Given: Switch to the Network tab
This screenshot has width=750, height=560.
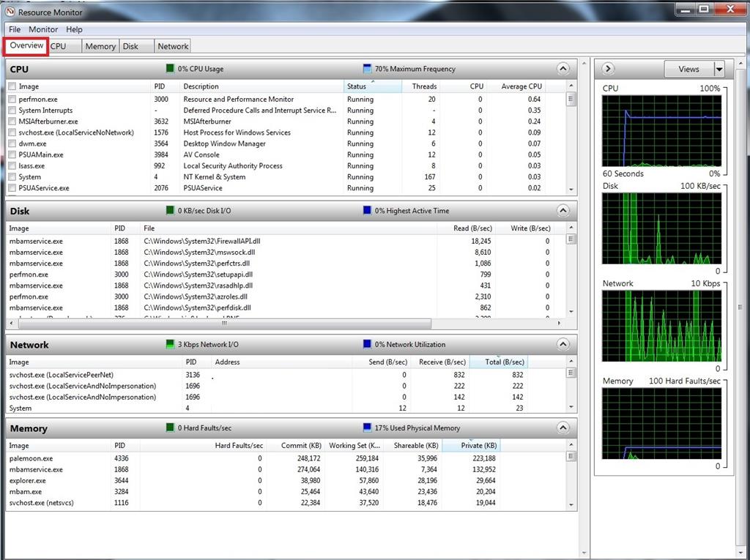Looking at the screenshot, I should [x=173, y=46].
